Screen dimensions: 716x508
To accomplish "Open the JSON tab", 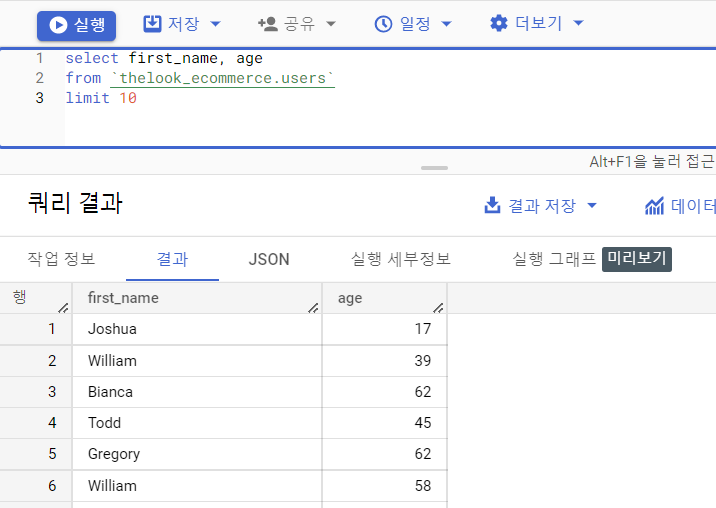I will (269, 259).
